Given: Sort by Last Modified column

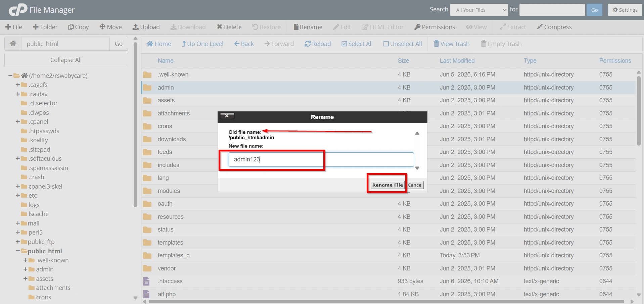Looking at the screenshot, I should [x=457, y=61].
